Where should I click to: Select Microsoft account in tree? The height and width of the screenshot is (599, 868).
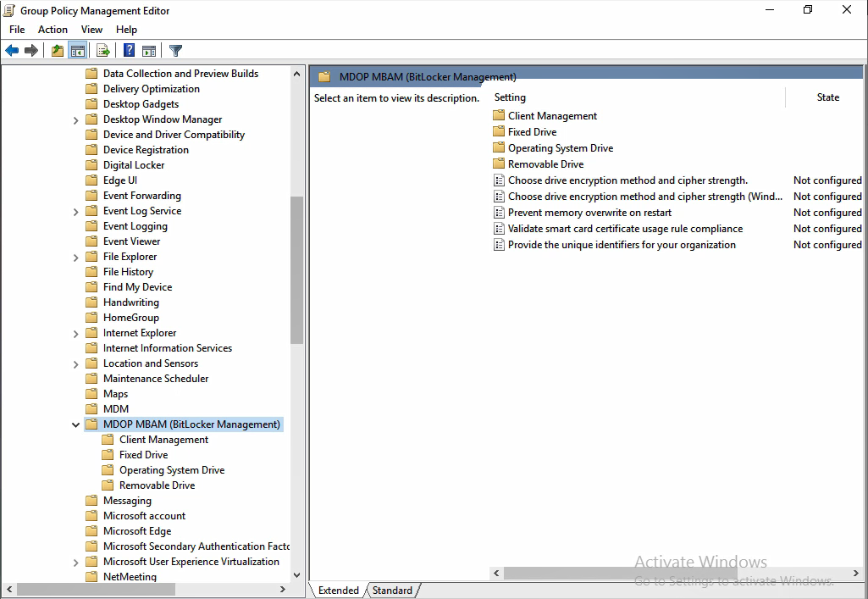coord(144,516)
